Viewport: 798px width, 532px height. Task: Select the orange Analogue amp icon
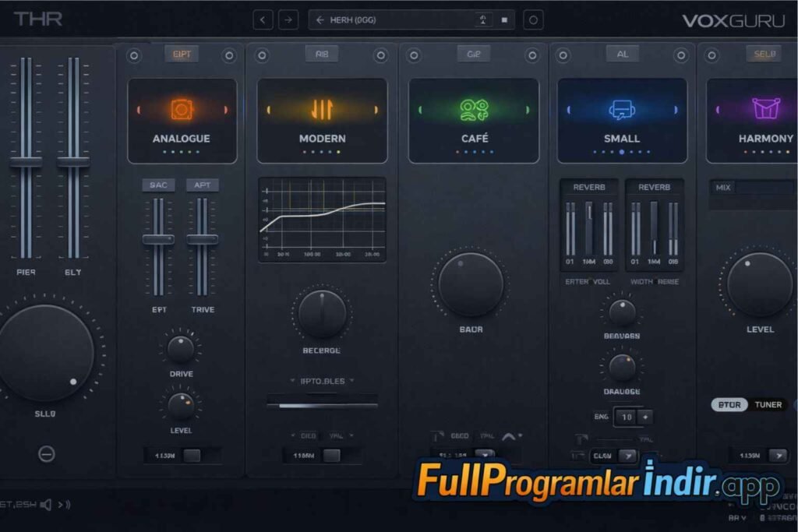(x=181, y=110)
